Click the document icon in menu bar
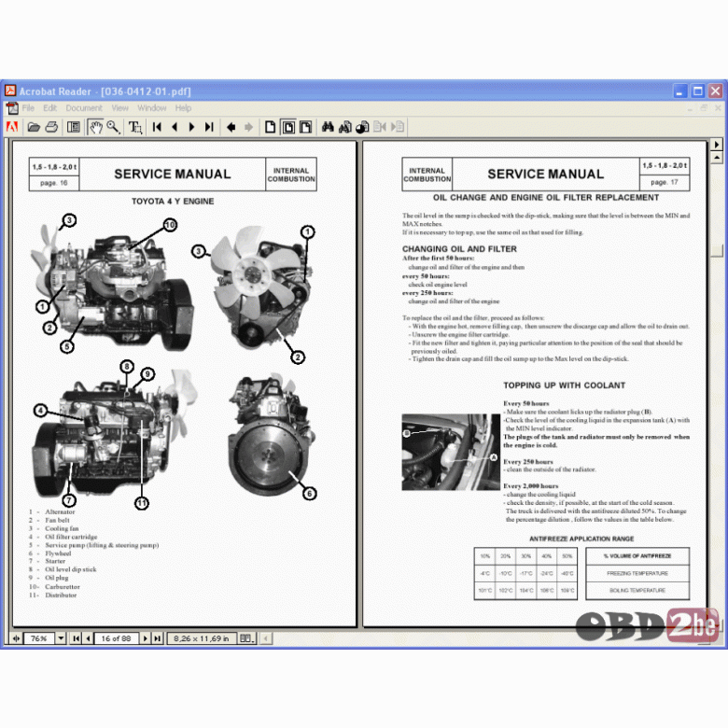This screenshot has width=728, height=728. click(x=12, y=108)
